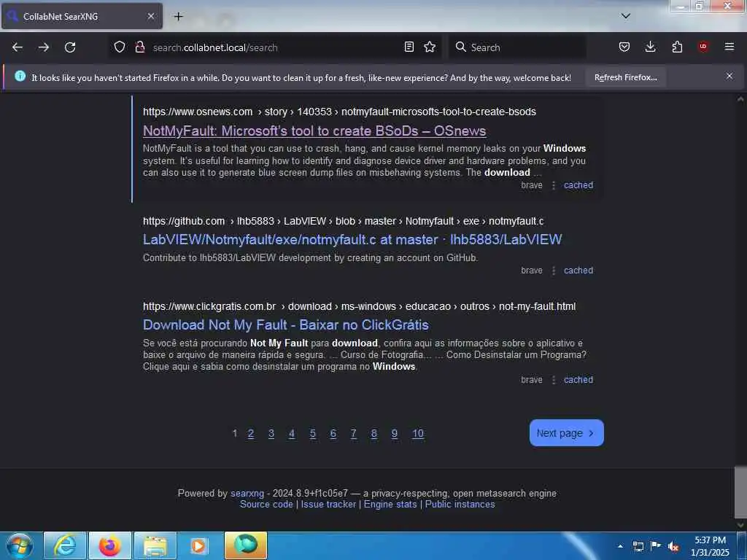The image size is (747, 560).
Task: List all tabs dropdown
Action: pos(626,16)
